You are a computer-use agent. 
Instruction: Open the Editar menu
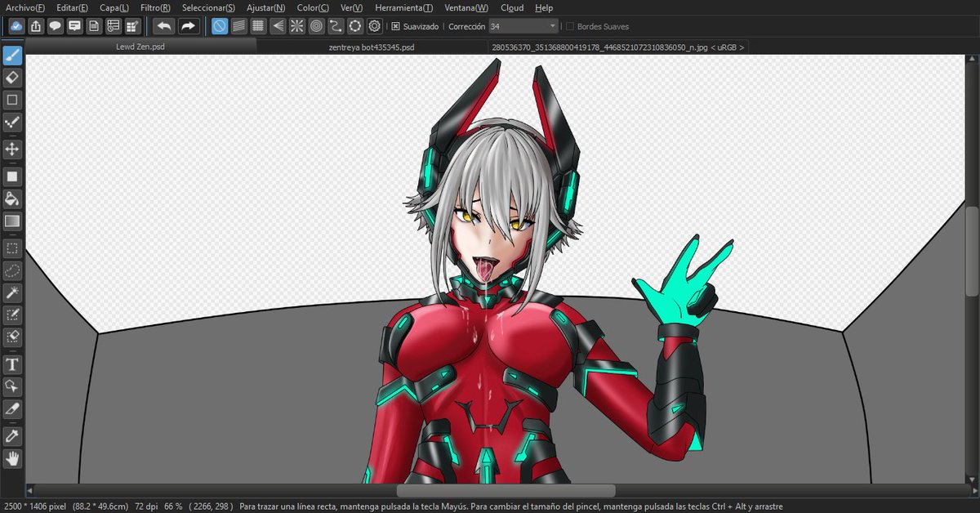[x=72, y=7]
